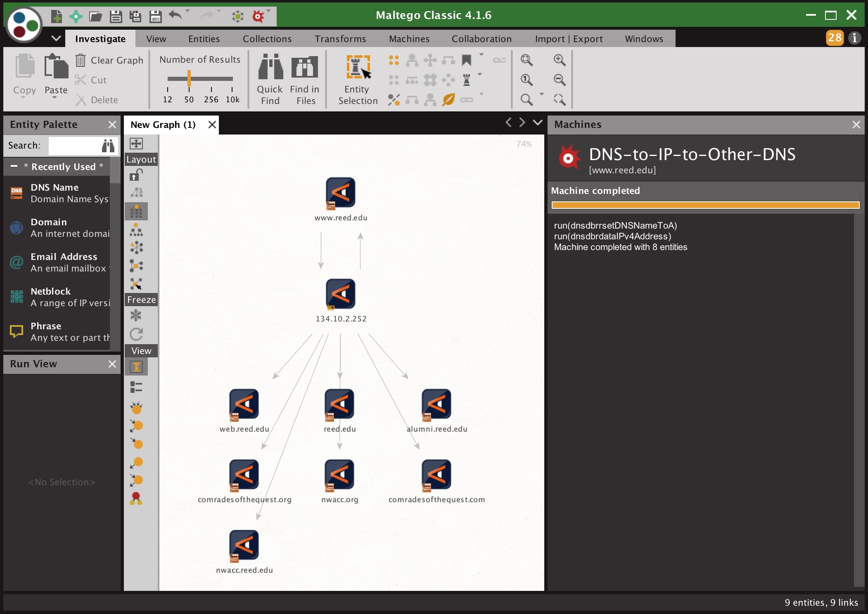
Task: Click the Quick Find binoculars icon
Action: tap(270, 66)
